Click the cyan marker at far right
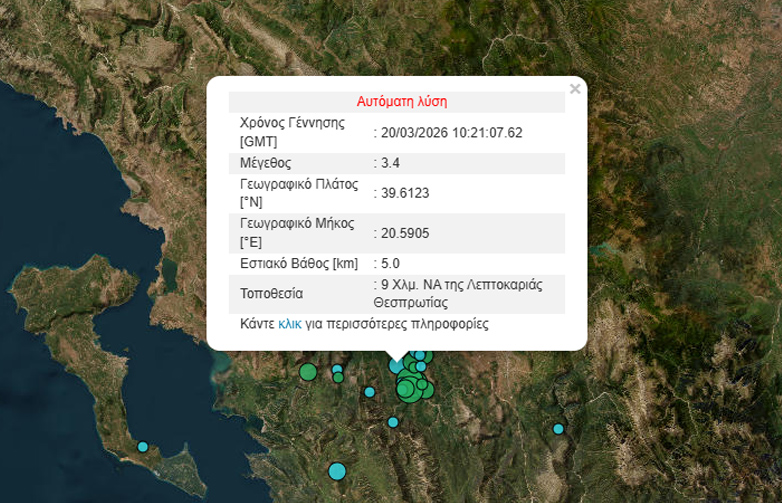This screenshot has width=782, height=503. click(558, 429)
